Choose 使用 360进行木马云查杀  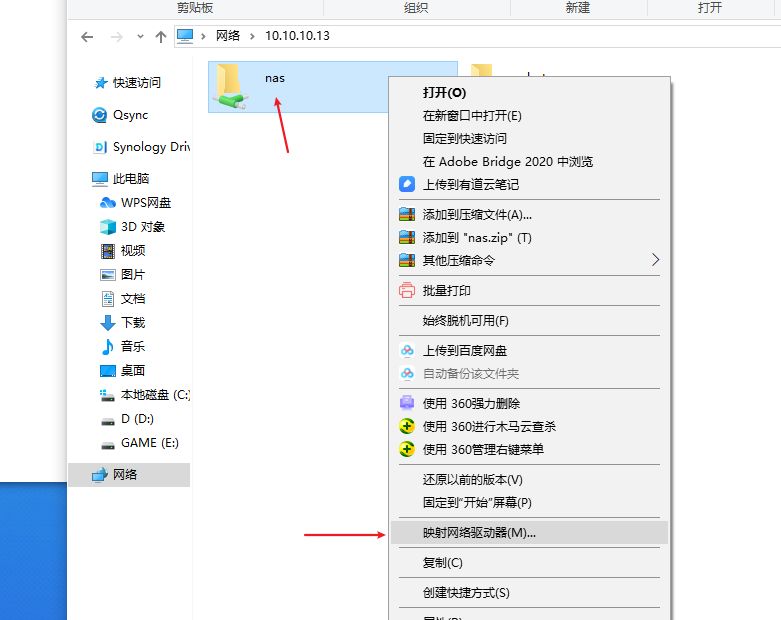click(x=489, y=426)
